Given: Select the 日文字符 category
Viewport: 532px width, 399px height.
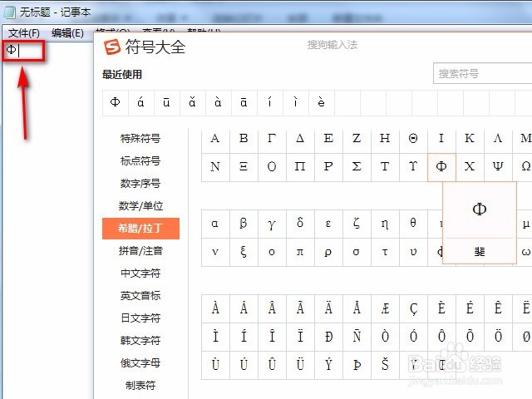Looking at the screenshot, I should pyautogui.click(x=140, y=318).
